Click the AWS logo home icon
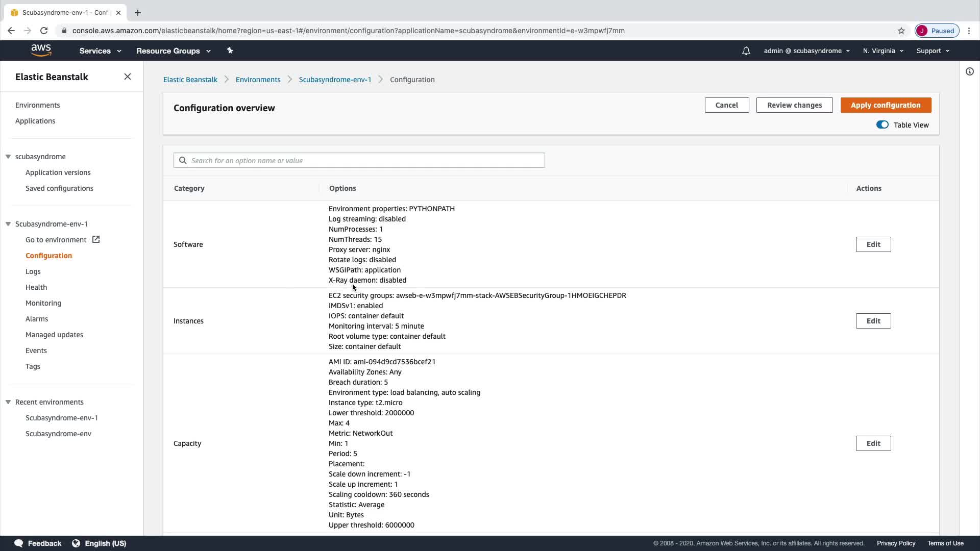 [x=41, y=50]
